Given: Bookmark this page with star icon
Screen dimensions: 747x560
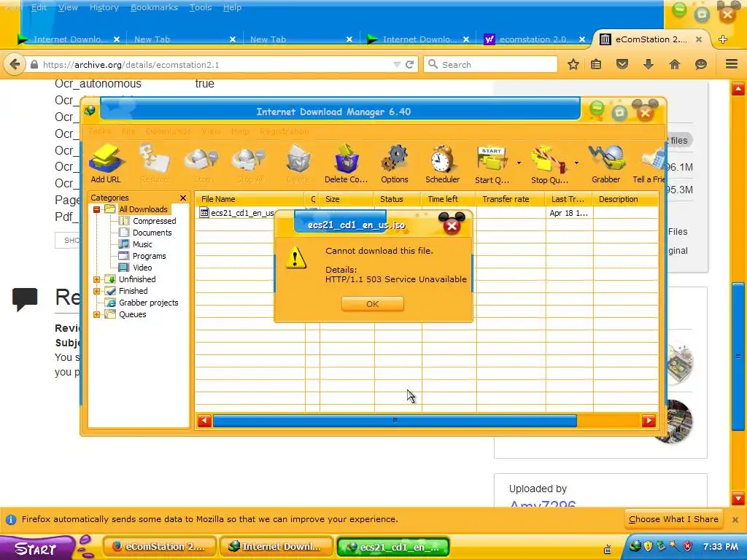Looking at the screenshot, I should point(573,64).
